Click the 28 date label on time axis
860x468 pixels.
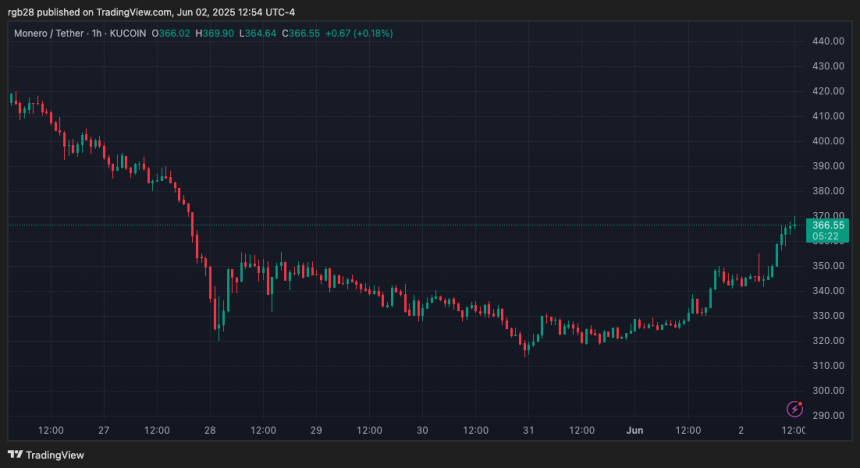coord(210,431)
